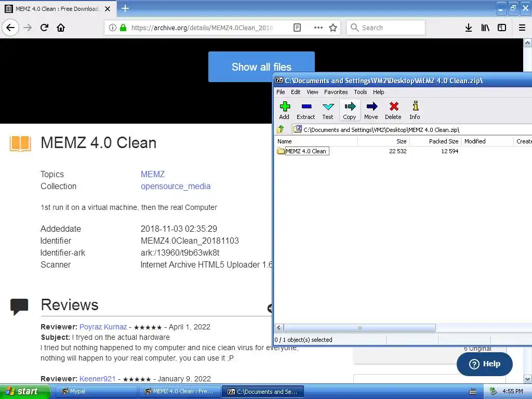Screen dimensions: 532x399
Task: Open the 7-Zip View menu
Action: (312, 92)
